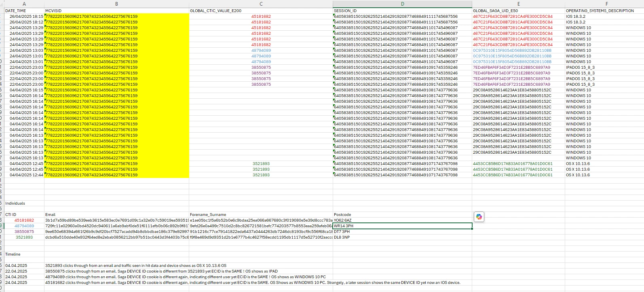Click OS X 10.13.6 in 04/04/2025 12:44 row
Image resolution: width=644 pixels, height=292 pixels.
[x=604, y=175]
